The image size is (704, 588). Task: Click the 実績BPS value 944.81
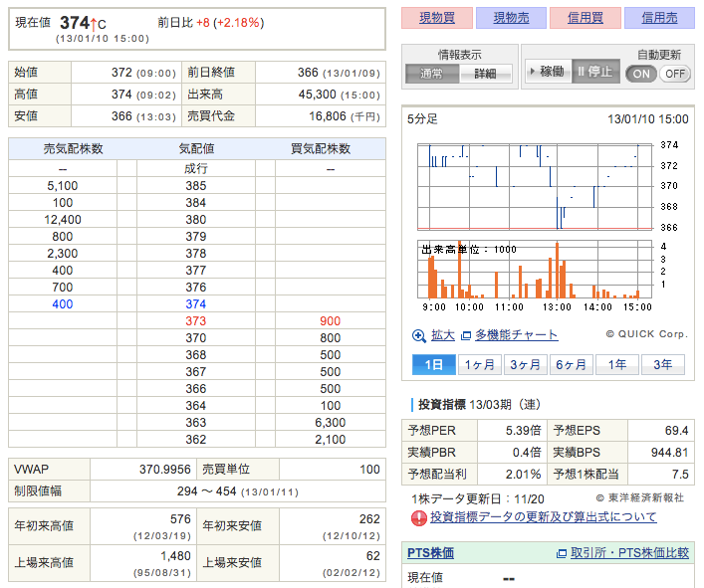click(669, 453)
